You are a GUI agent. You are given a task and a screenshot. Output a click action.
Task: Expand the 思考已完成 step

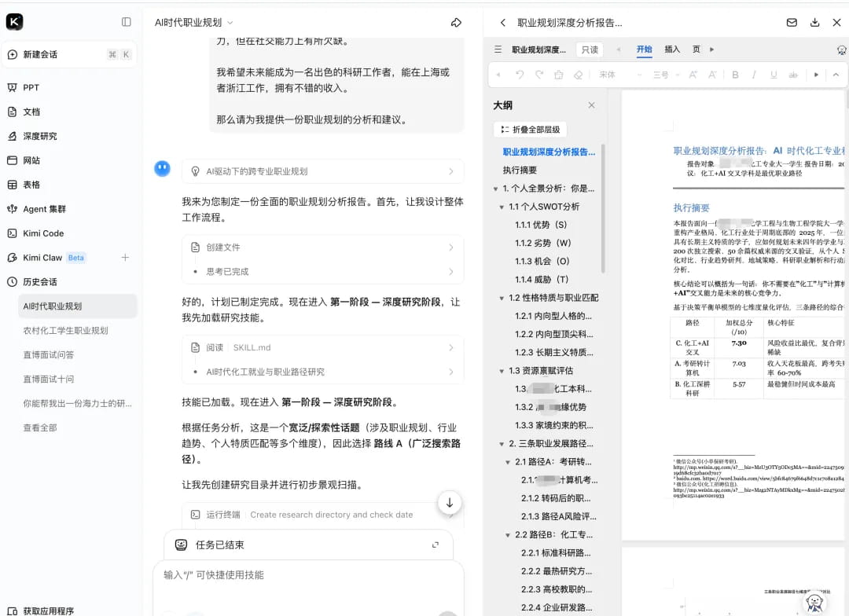323,272
